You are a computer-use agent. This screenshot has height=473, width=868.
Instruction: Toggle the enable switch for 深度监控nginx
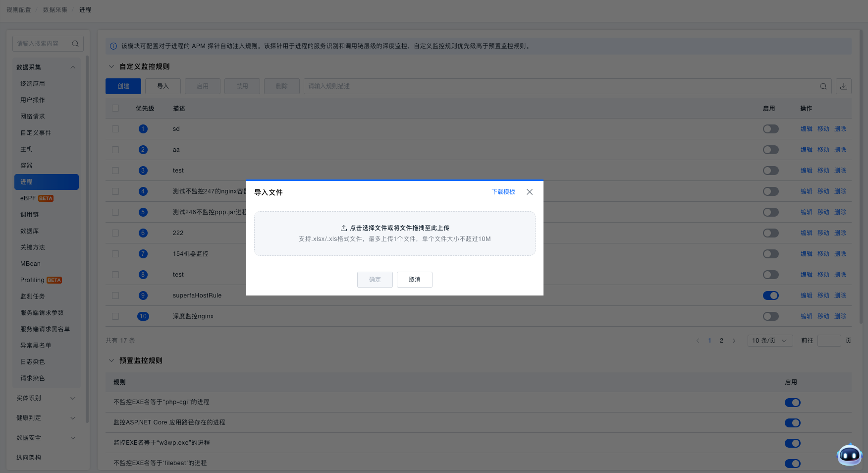coord(771,316)
